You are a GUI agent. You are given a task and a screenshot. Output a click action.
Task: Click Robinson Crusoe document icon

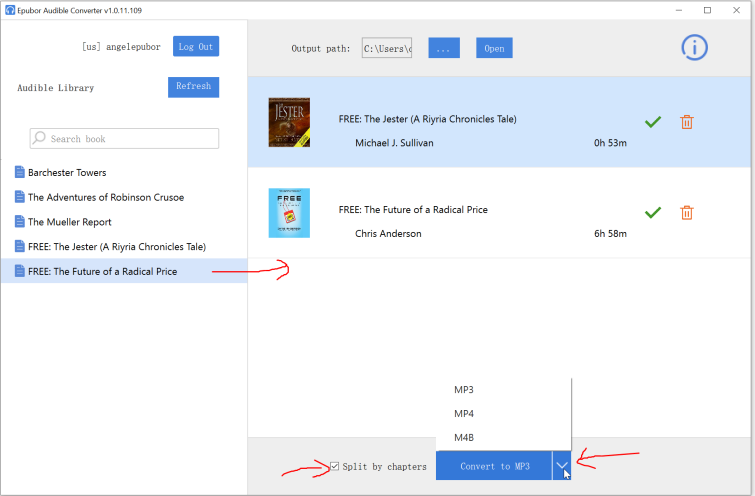[19, 196]
